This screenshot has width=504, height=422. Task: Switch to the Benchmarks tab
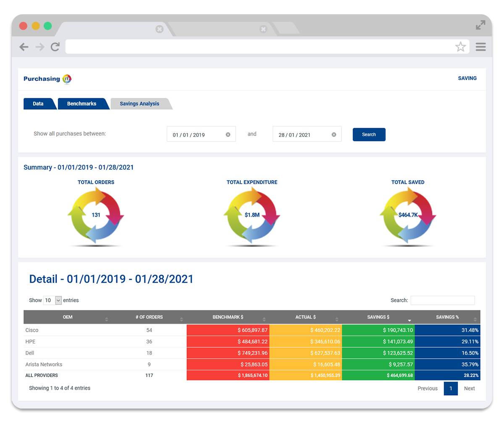(82, 104)
